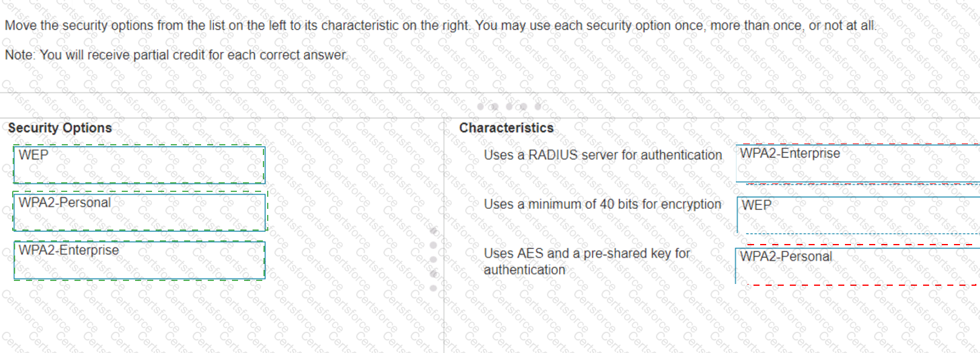Click 'Uses a minimum of 40 bits' text
This screenshot has height=353, width=980.
coord(602,204)
